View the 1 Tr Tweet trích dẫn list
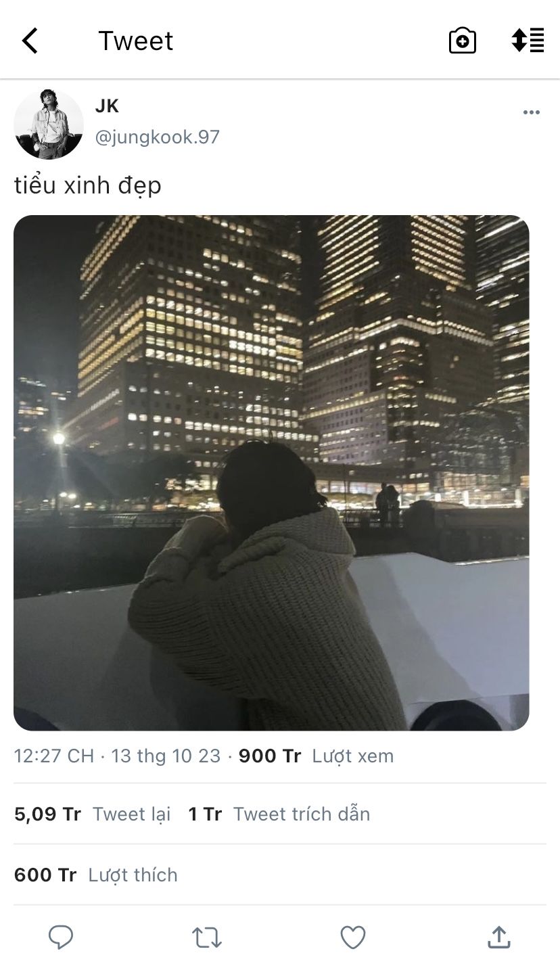This screenshot has width=560, height=968. 279,814
